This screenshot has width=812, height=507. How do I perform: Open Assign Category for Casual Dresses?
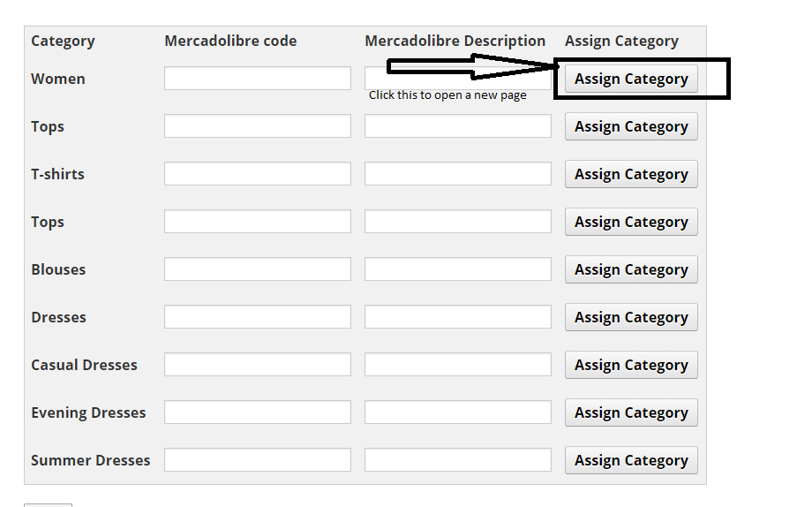click(631, 365)
